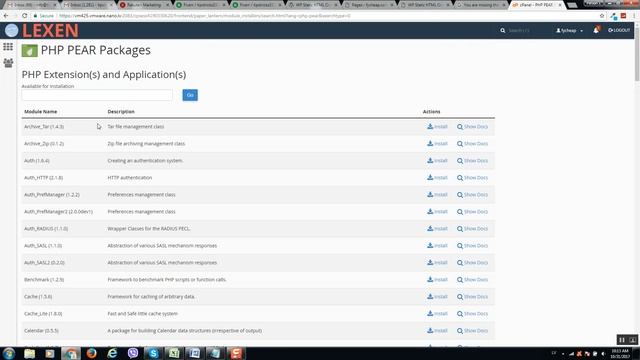Install Auth_SASL (1.1.0)
The image size is (640, 360).
[x=437, y=246]
